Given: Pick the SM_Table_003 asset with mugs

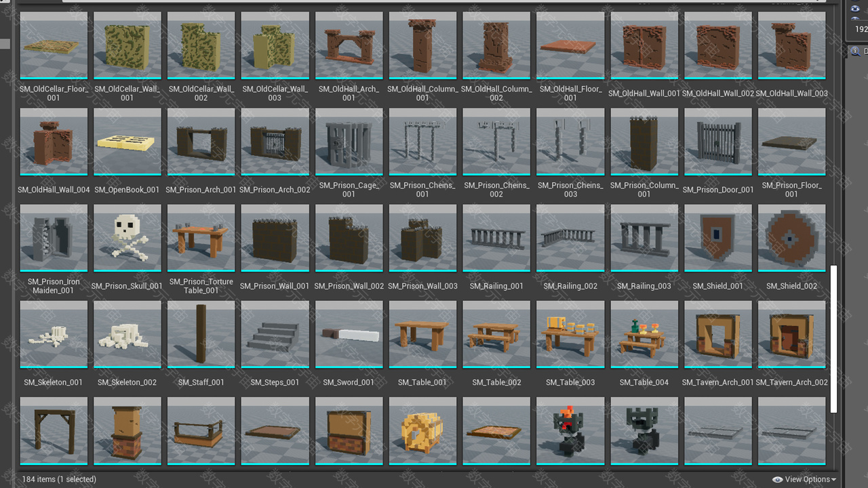Looking at the screenshot, I should coord(570,334).
